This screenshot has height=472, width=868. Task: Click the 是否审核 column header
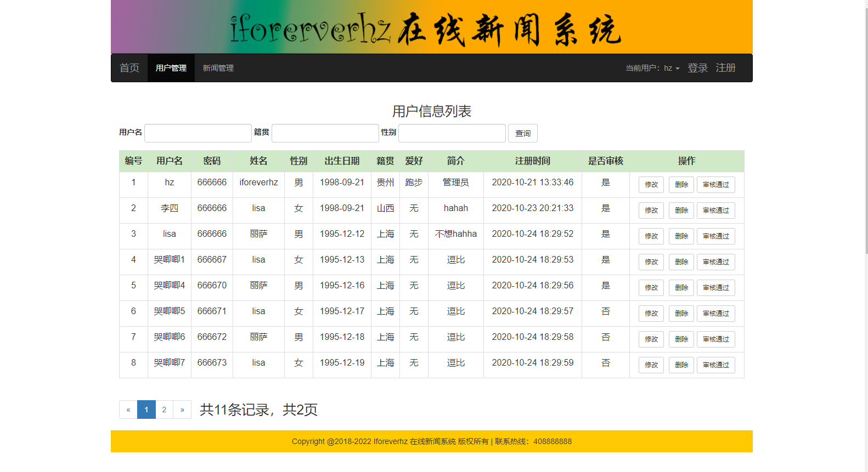click(606, 161)
